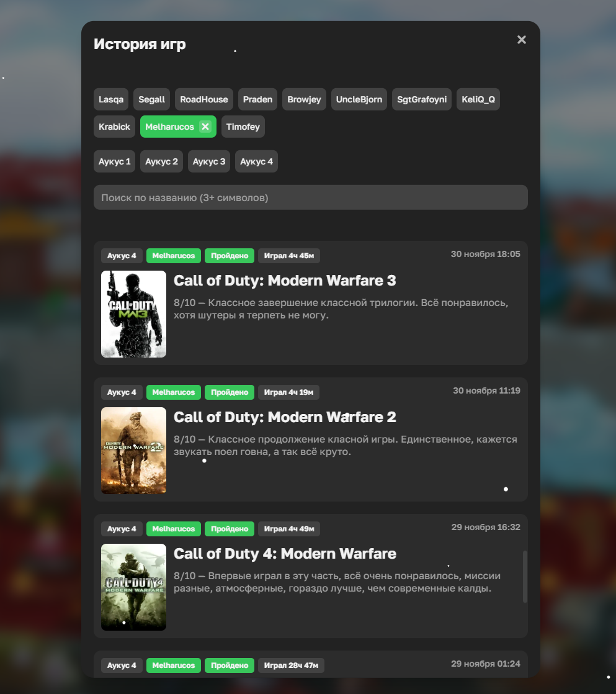The height and width of the screenshot is (694, 616).
Task: Open Call of Duty 4: Modern Warfare title
Action: tap(285, 554)
